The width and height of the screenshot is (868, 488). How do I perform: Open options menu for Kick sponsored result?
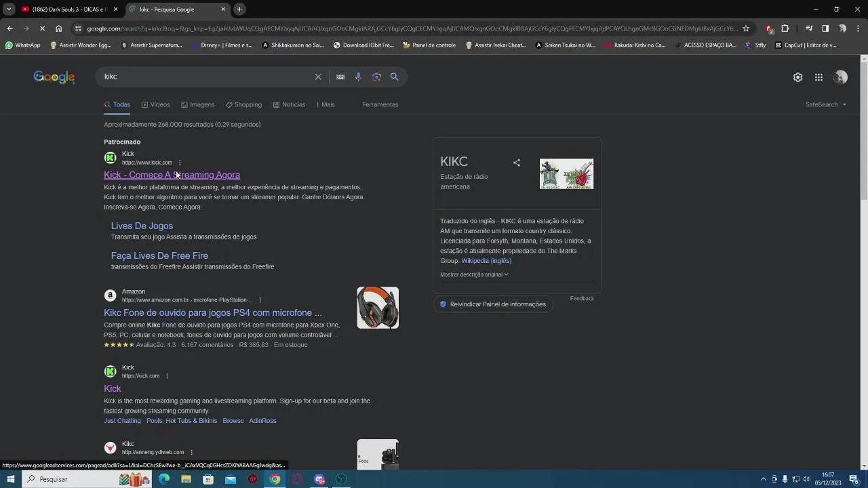[180, 163]
